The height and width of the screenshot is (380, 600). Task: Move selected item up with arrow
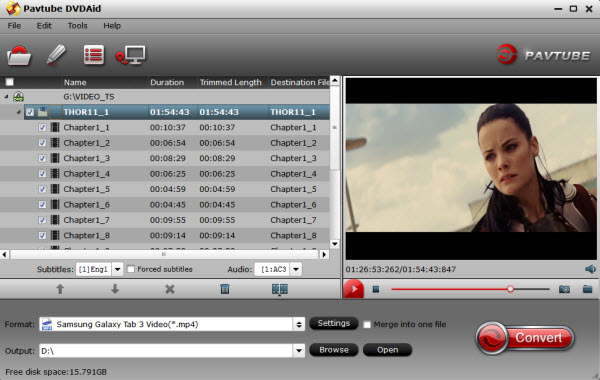[x=60, y=289]
